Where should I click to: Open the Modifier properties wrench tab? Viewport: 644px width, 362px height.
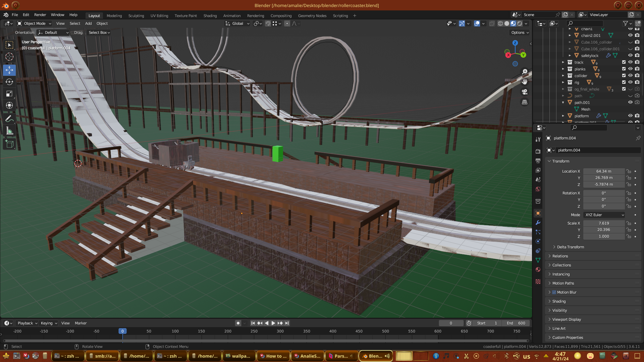tap(538, 223)
